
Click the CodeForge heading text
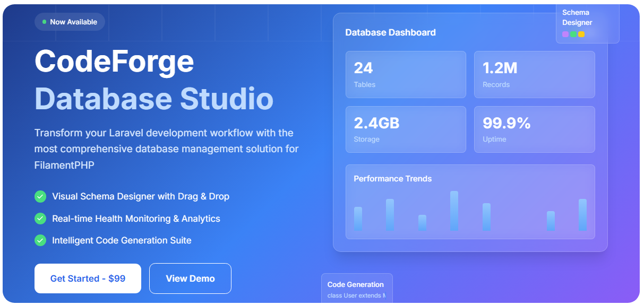(114, 61)
